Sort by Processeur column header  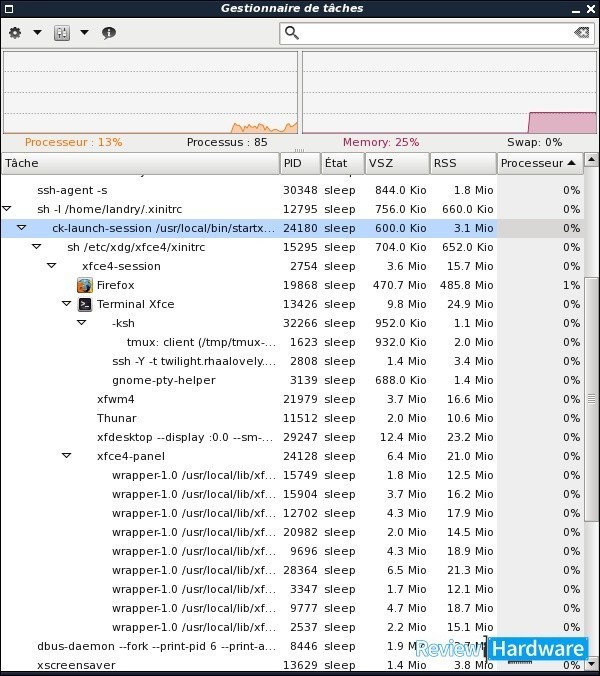pyautogui.click(x=541, y=163)
